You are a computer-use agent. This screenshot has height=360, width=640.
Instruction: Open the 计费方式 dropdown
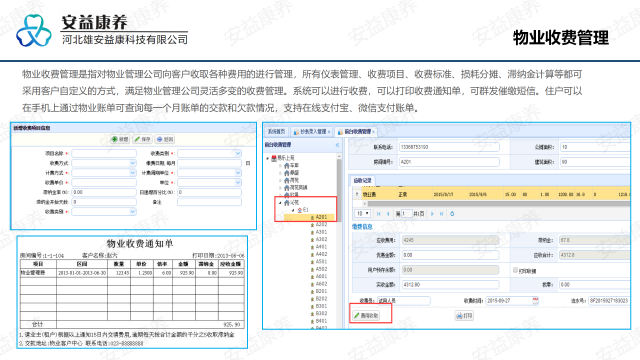[132, 173]
